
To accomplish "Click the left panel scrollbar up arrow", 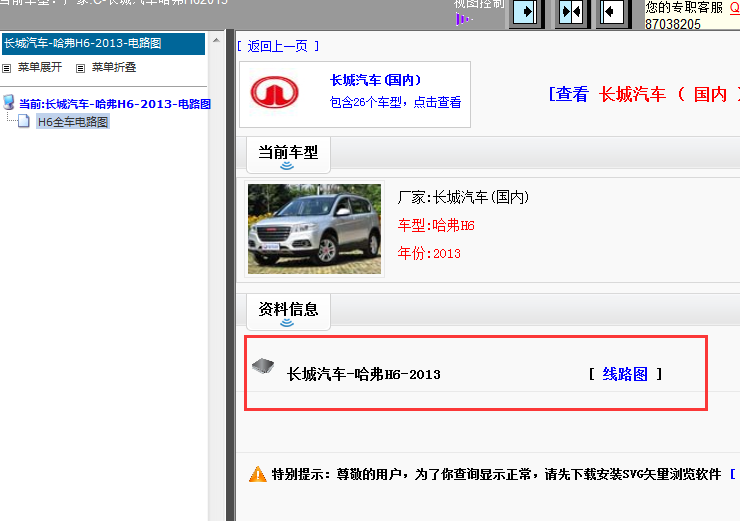I will click(x=216, y=41).
